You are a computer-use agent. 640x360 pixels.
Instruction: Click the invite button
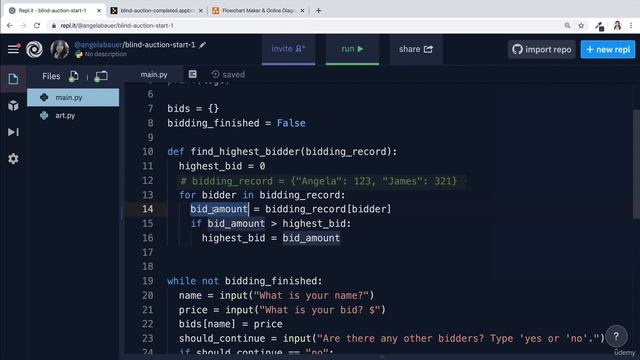(289, 49)
